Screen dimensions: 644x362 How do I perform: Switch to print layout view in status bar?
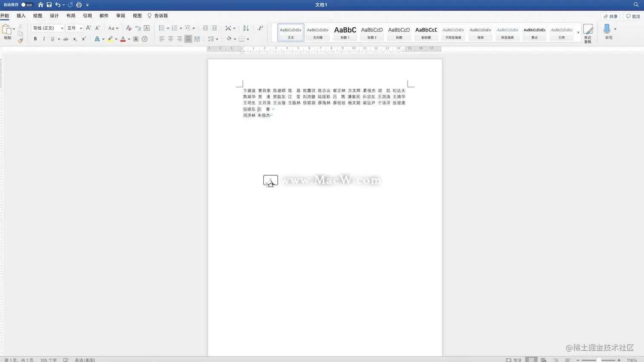point(531,360)
